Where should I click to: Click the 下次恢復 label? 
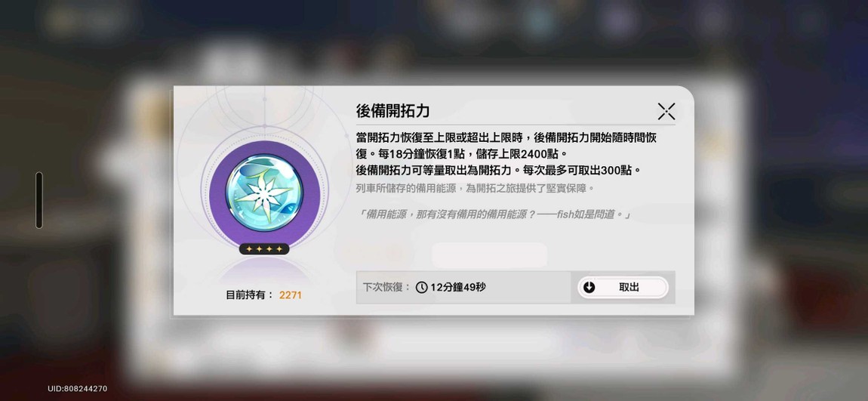pos(387,288)
